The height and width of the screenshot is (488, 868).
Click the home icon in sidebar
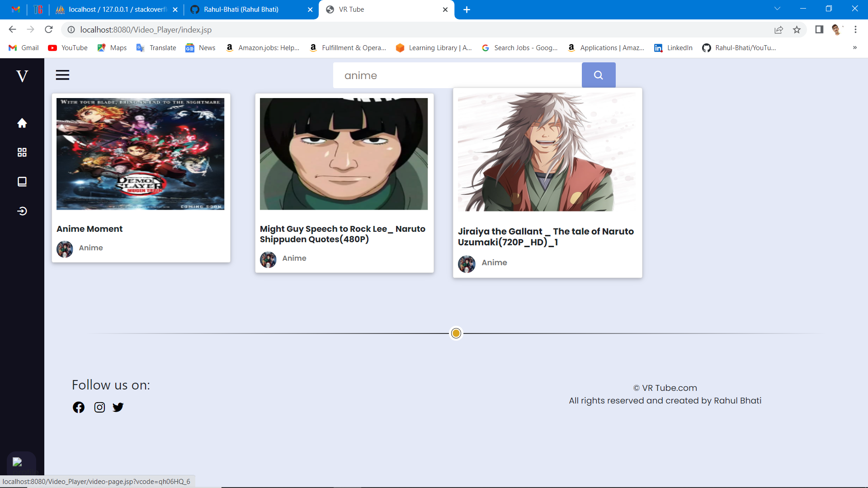click(x=22, y=123)
